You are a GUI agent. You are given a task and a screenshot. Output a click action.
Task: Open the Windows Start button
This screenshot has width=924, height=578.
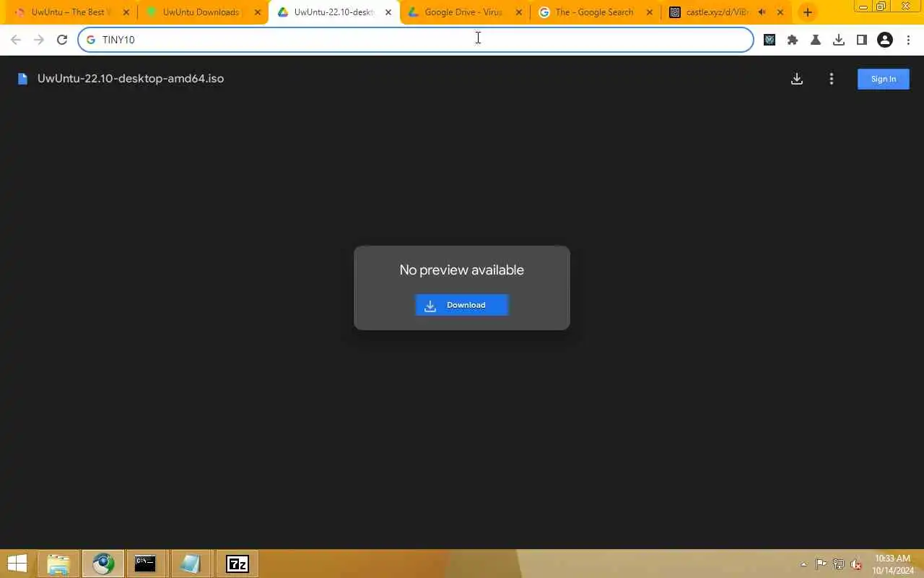click(17, 564)
